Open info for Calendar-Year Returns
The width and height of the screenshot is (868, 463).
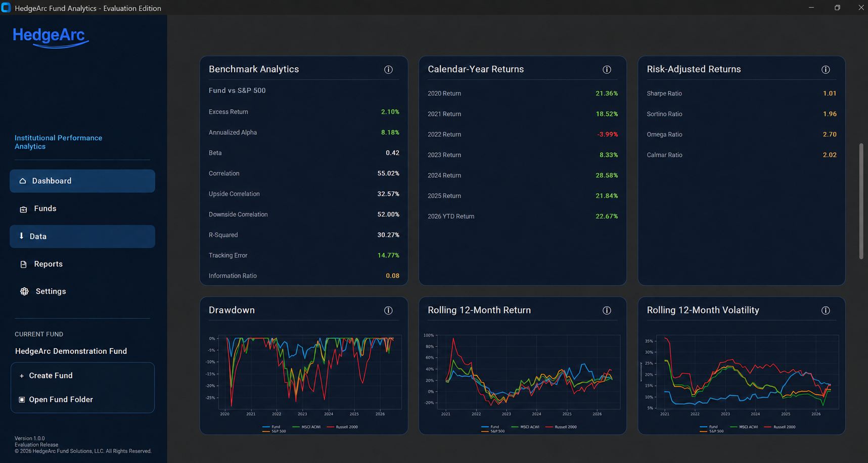[x=607, y=70]
